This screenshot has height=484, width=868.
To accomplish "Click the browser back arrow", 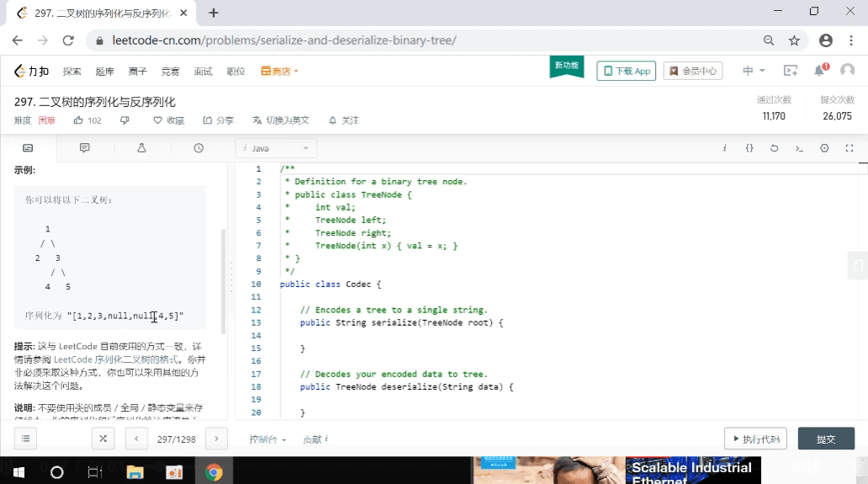I will point(17,40).
